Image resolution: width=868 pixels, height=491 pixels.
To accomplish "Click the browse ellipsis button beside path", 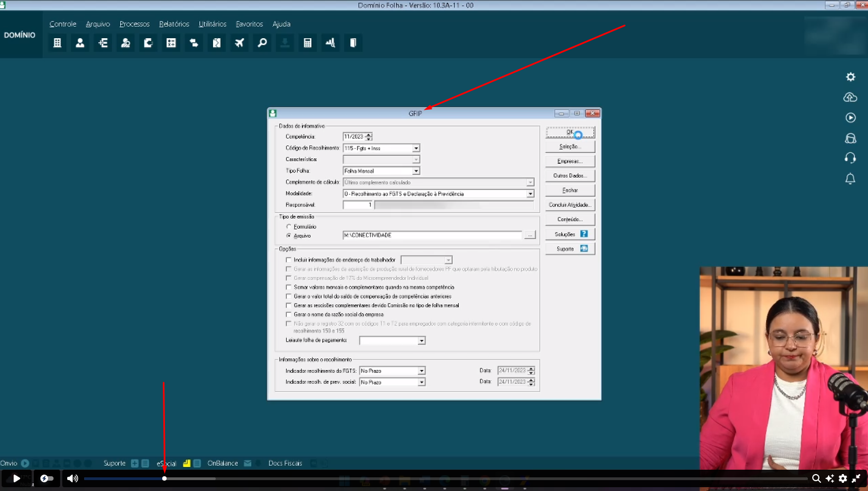I will 530,235.
